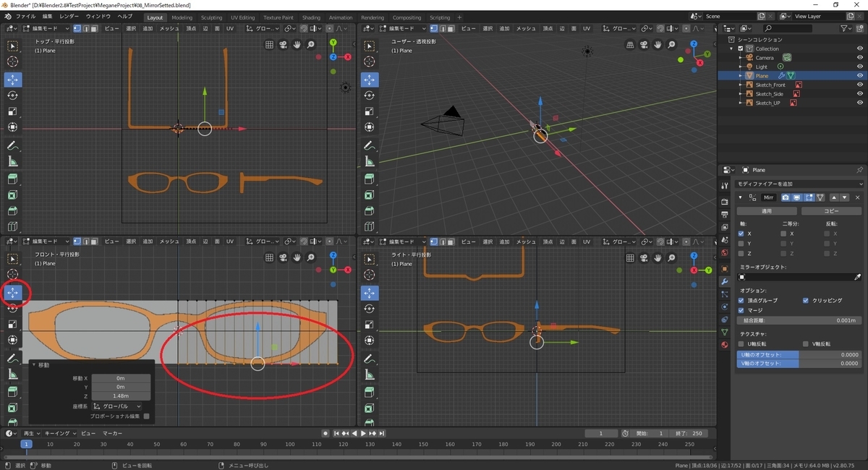Click the 適用 button
The height and width of the screenshot is (470, 868).
[767, 211]
